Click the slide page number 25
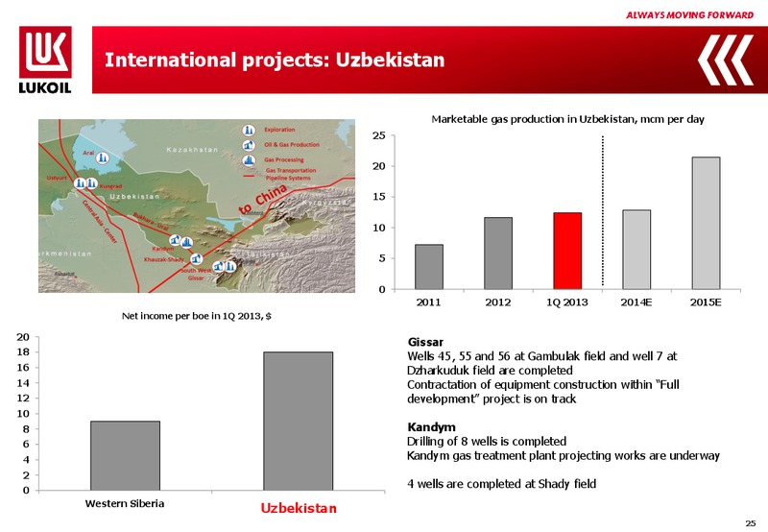 point(751,523)
